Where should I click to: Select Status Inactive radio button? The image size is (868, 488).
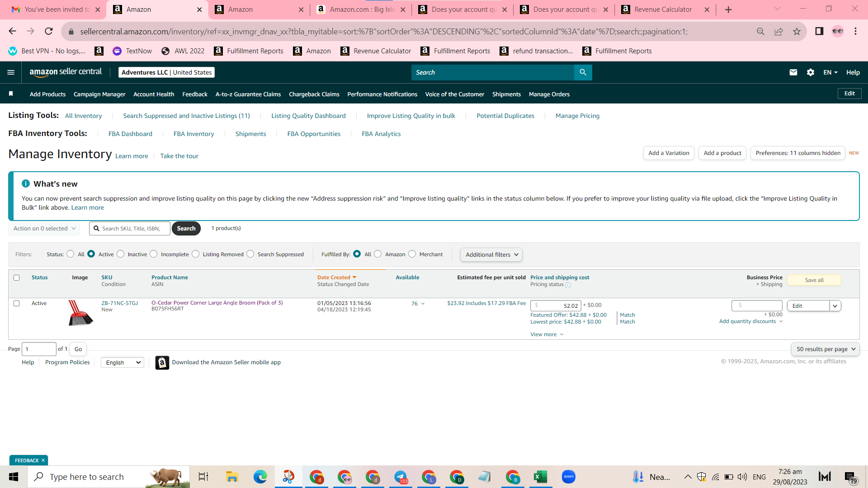pyautogui.click(x=121, y=254)
